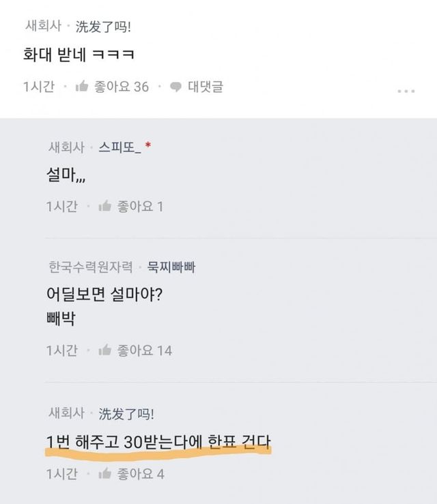Tap thumbs-up on the 설마,,, reply
Viewport: 437px width, 504px height.
105,206
